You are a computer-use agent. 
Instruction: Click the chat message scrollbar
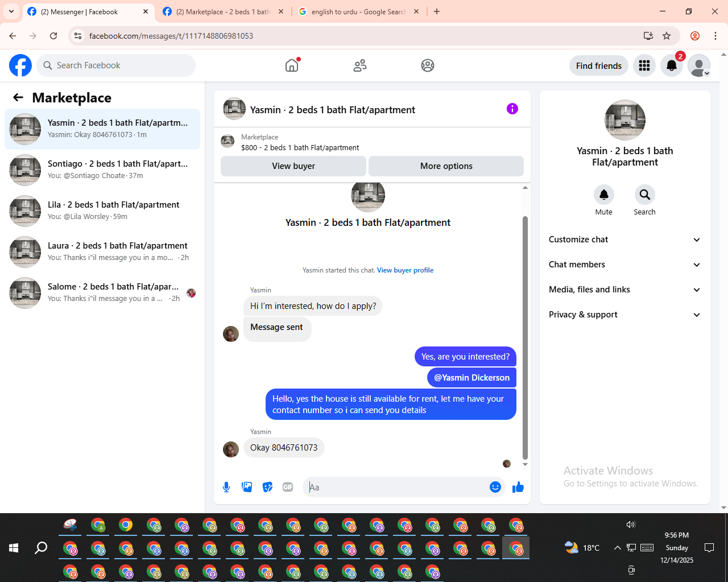[x=525, y=337]
